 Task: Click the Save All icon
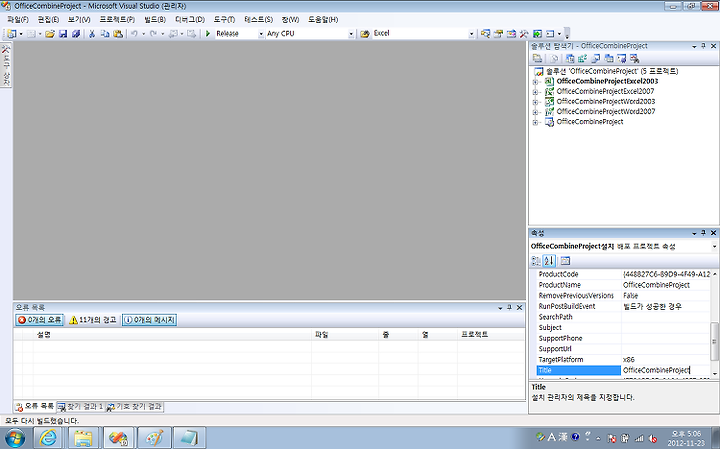[76, 34]
